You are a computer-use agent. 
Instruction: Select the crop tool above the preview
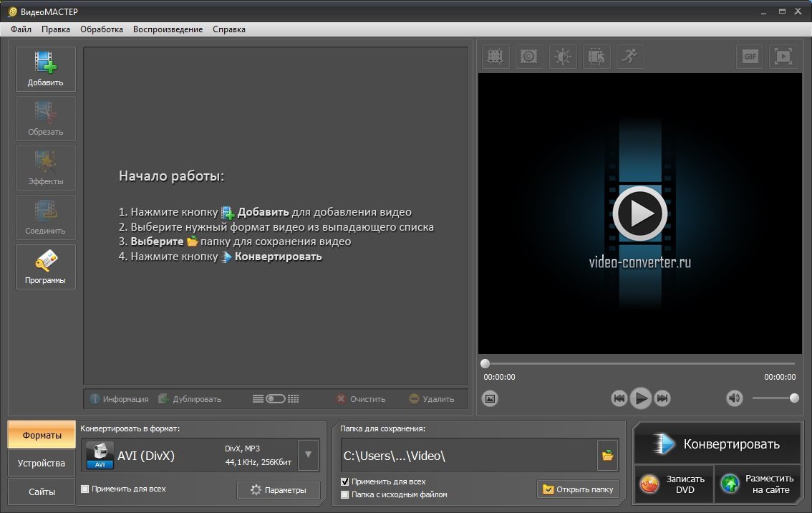[x=494, y=57]
